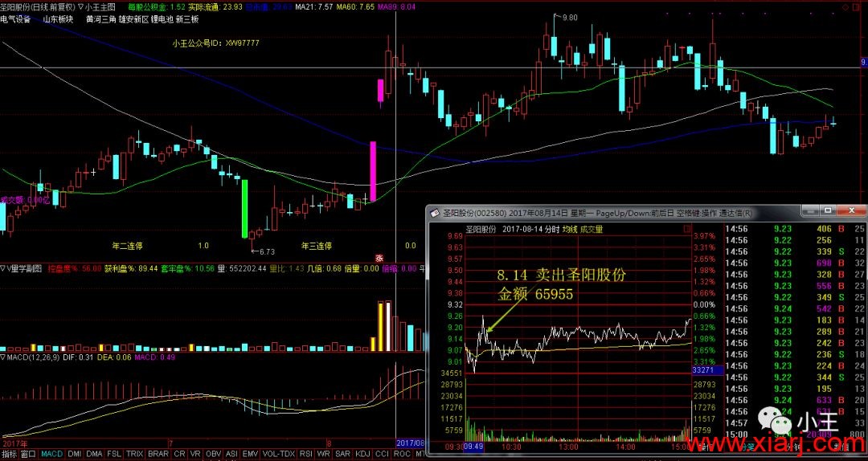Open the ROC indicator tab
The image size is (868, 461).
click(402, 454)
